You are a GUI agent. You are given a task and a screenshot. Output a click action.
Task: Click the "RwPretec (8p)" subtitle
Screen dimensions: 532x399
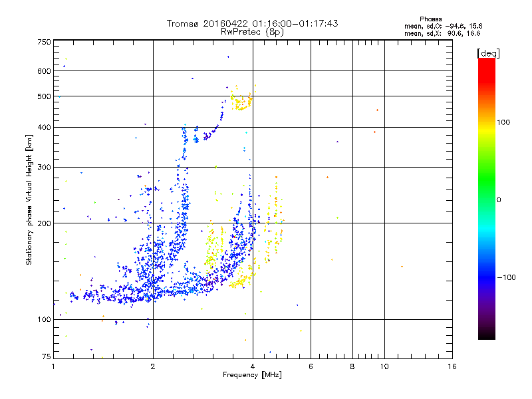pos(252,32)
